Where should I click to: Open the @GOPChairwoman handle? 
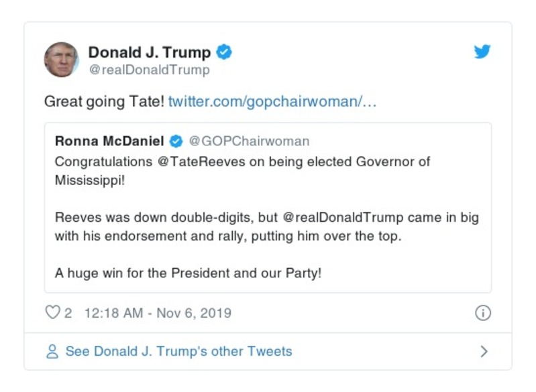(x=249, y=141)
